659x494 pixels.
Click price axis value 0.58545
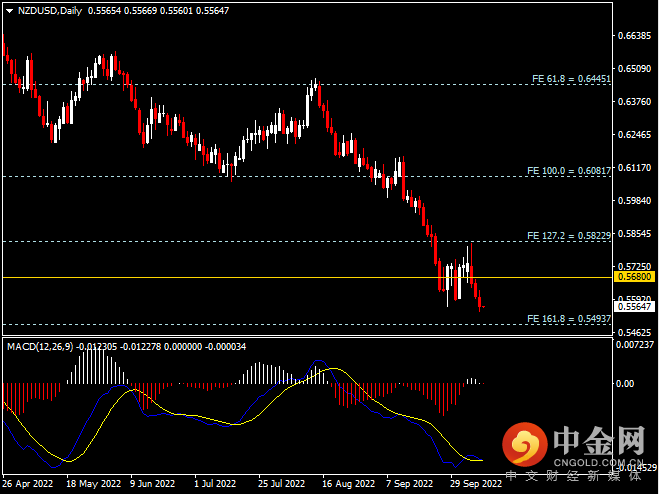point(634,233)
